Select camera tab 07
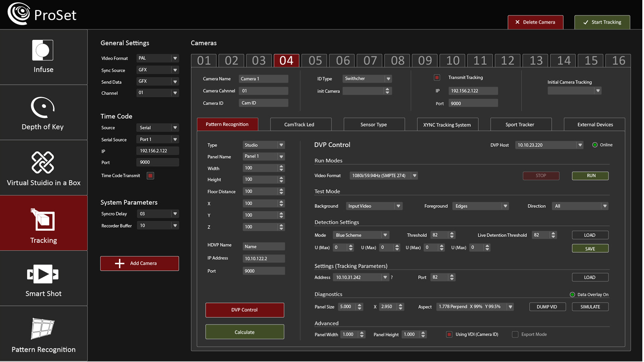 coord(370,61)
